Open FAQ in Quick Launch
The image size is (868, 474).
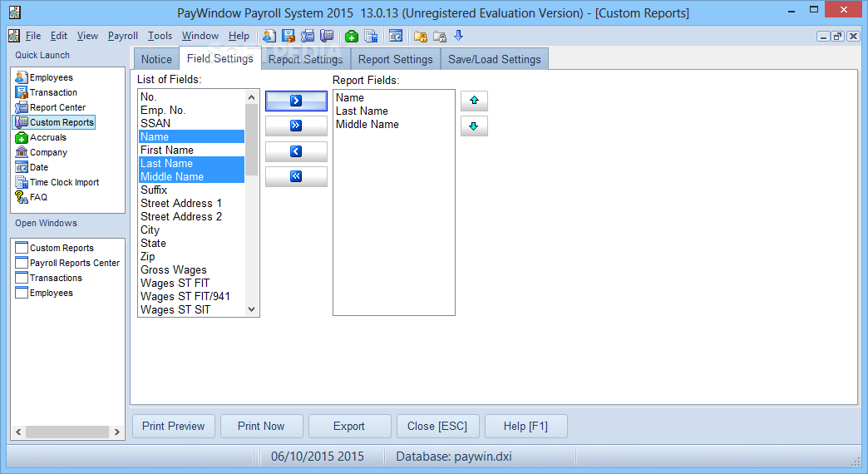(x=32, y=197)
